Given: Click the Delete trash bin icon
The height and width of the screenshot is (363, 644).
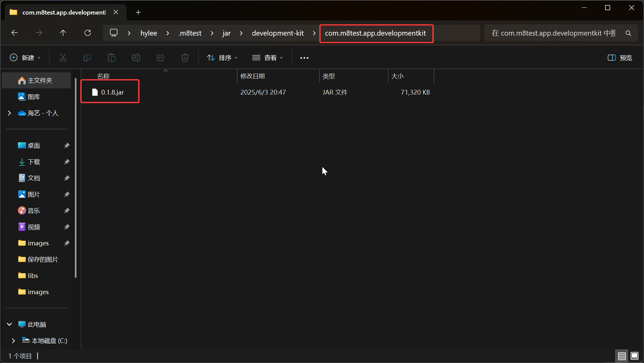Looking at the screenshot, I should click(185, 58).
